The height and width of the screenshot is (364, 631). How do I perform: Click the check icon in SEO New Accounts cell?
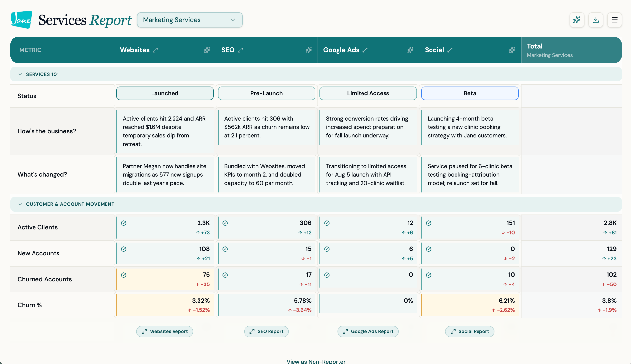point(225,249)
